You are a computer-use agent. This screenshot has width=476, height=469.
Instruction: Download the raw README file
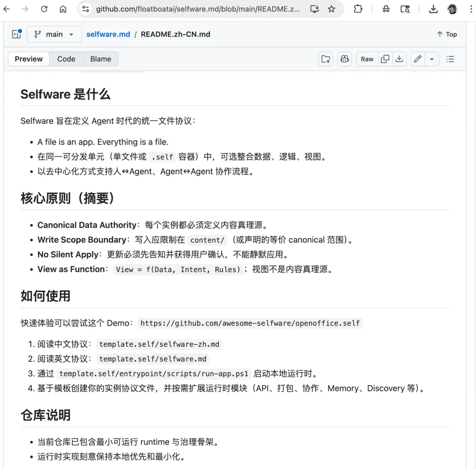399,59
